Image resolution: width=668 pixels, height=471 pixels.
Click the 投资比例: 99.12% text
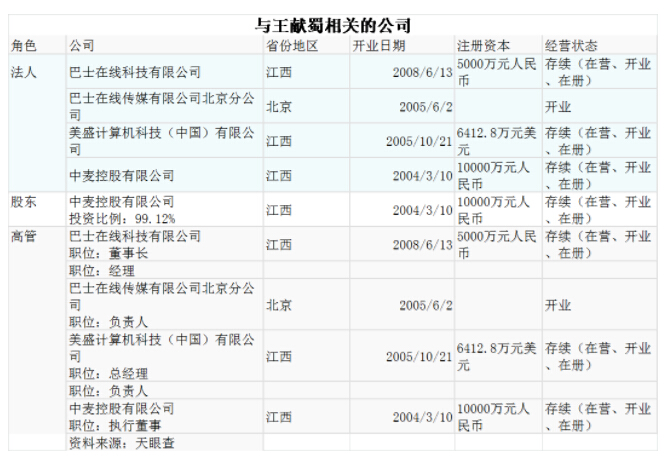116,218
